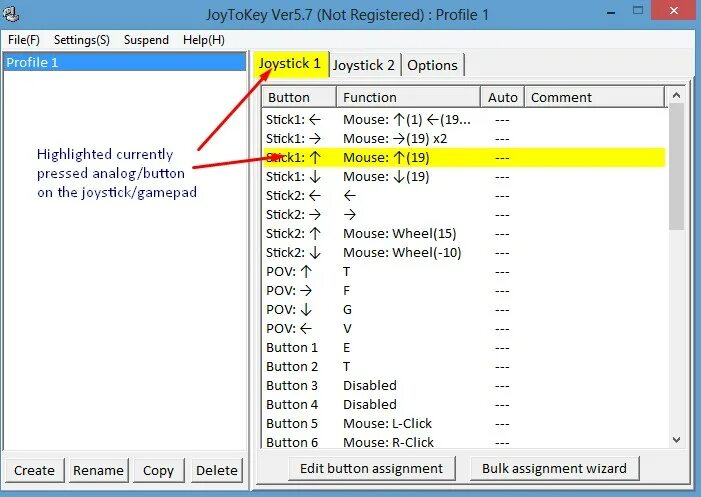The image size is (701, 497).
Task: Open the Settings(S) menu
Action: (82, 40)
